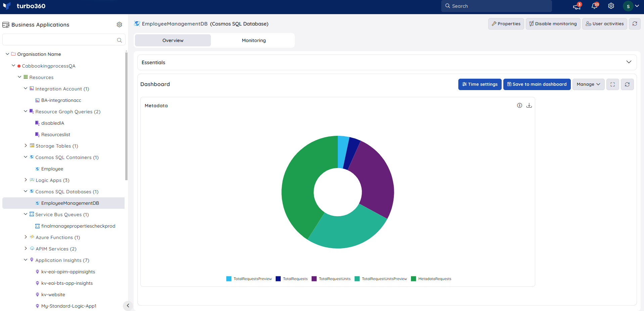Open settings gear in top header
644x311 pixels.
coord(611,6)
